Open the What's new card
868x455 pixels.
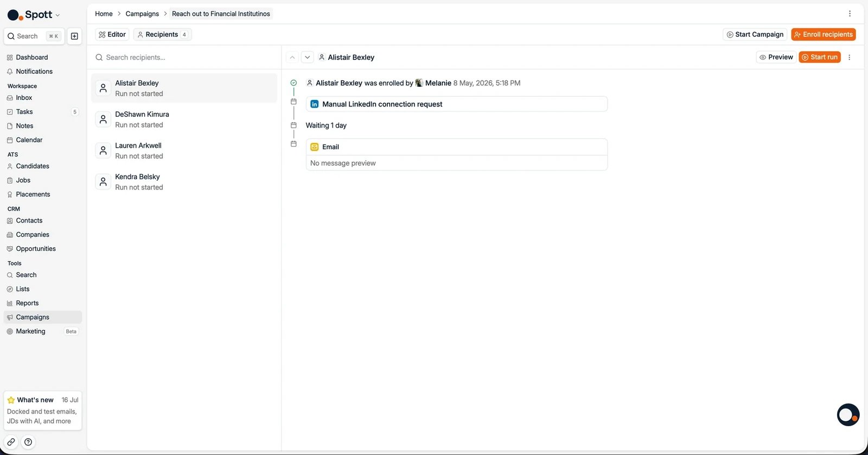pos(42,410)
